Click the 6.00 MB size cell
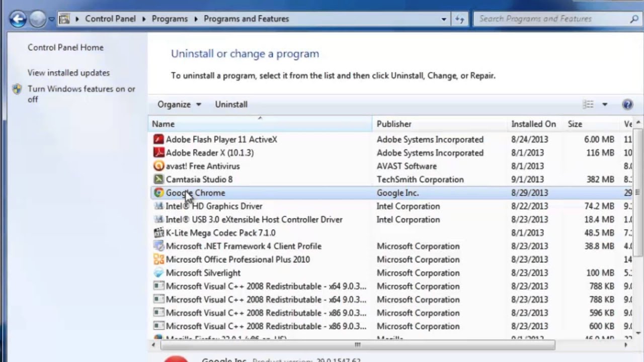644x362 pixels. (x=599, y=139)
